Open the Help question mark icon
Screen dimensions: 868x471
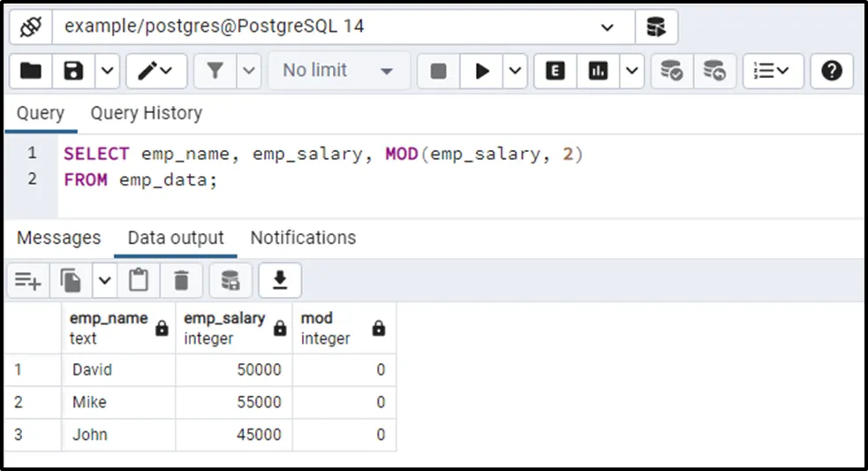(x=831, y=71)
